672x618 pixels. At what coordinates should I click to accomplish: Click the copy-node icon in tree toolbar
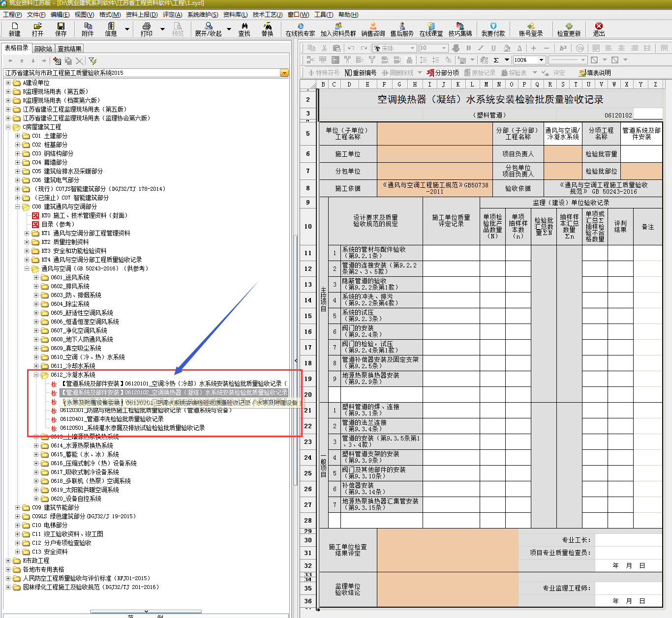68,60
